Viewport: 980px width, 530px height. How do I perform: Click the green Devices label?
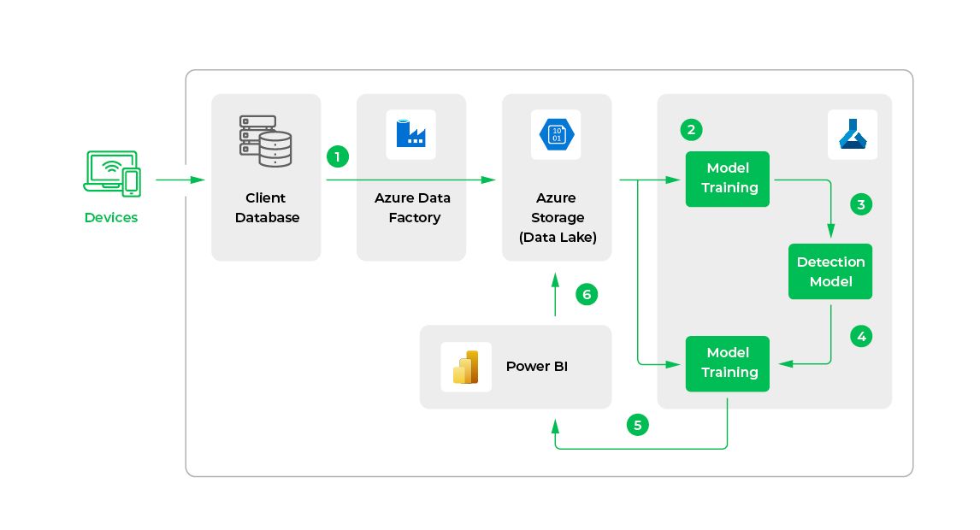click(x=111, y=218)
